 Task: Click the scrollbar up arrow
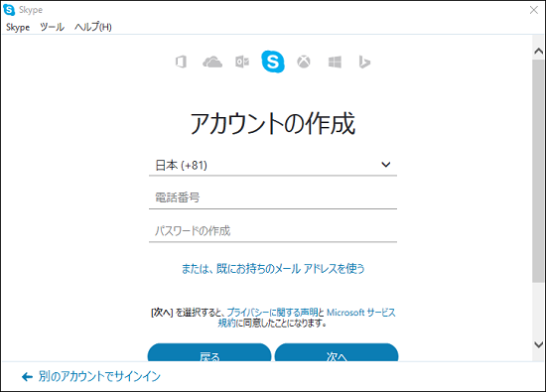[539, 52]
